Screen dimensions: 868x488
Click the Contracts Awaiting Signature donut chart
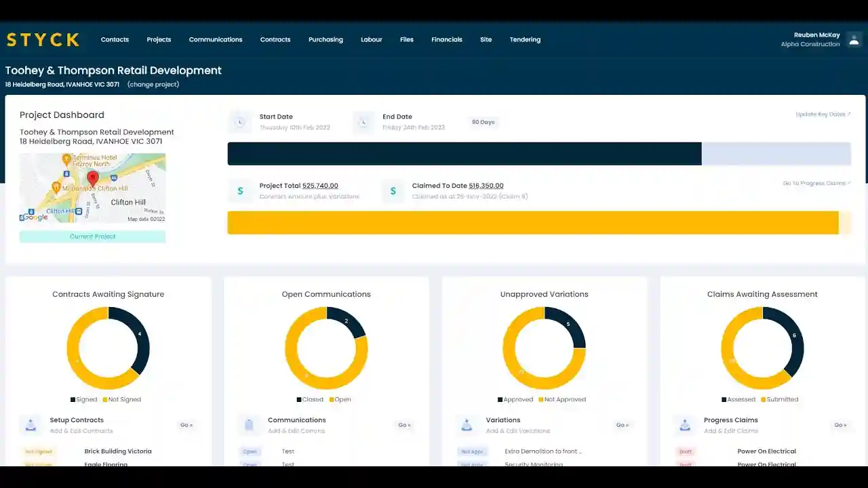108,348
